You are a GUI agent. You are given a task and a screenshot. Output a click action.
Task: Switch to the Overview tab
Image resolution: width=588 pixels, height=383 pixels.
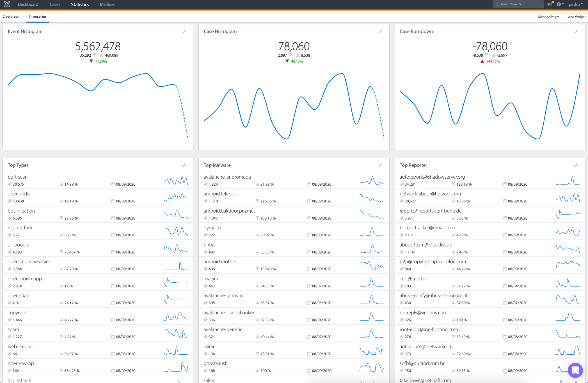(x=10, y=16)
